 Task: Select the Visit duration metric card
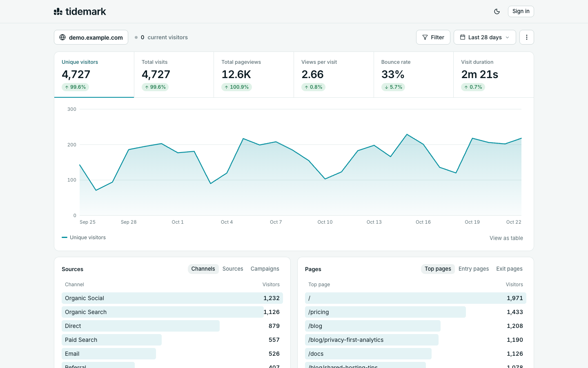[x=493, y=74]
